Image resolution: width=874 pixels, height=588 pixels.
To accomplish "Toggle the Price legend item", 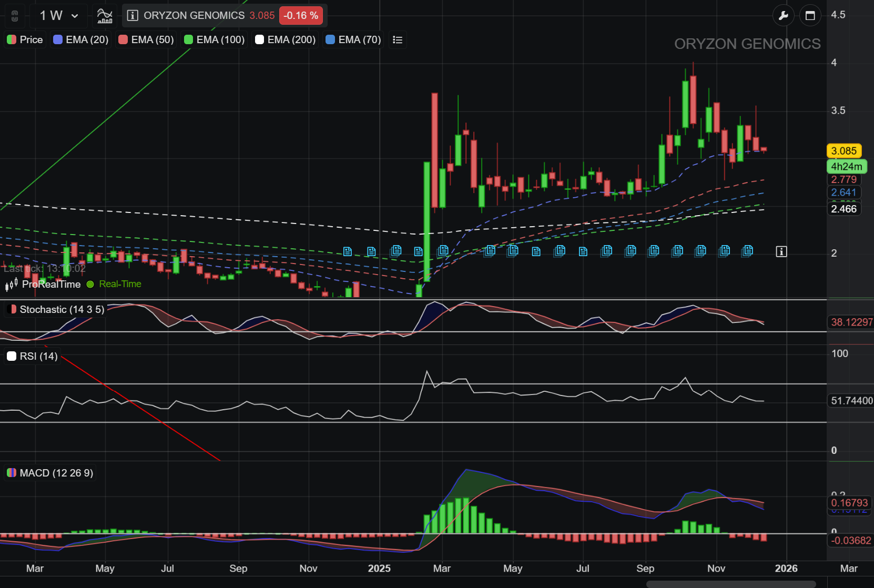I will point(25,40).
